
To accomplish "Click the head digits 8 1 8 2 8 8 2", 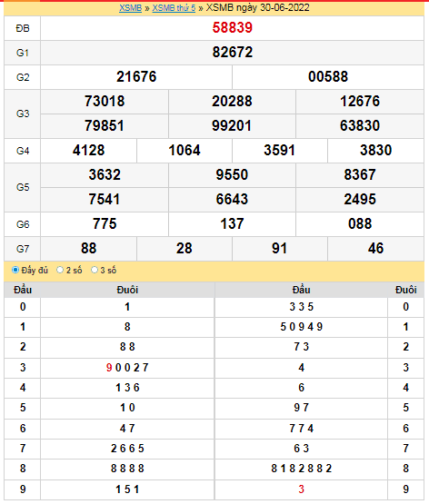I will (302, 469).
